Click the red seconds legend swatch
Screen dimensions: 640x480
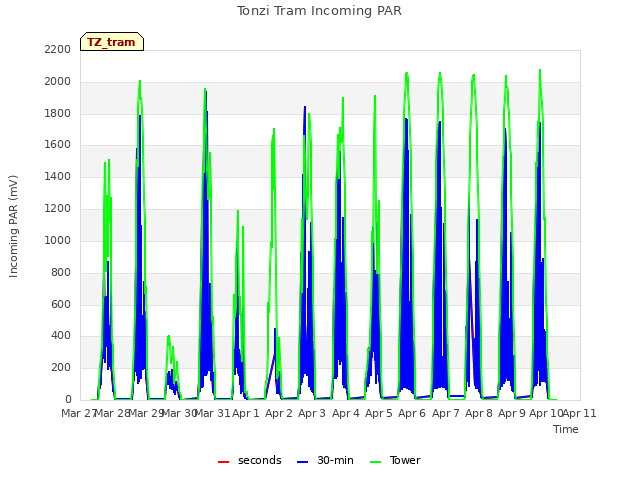(223, 462)
